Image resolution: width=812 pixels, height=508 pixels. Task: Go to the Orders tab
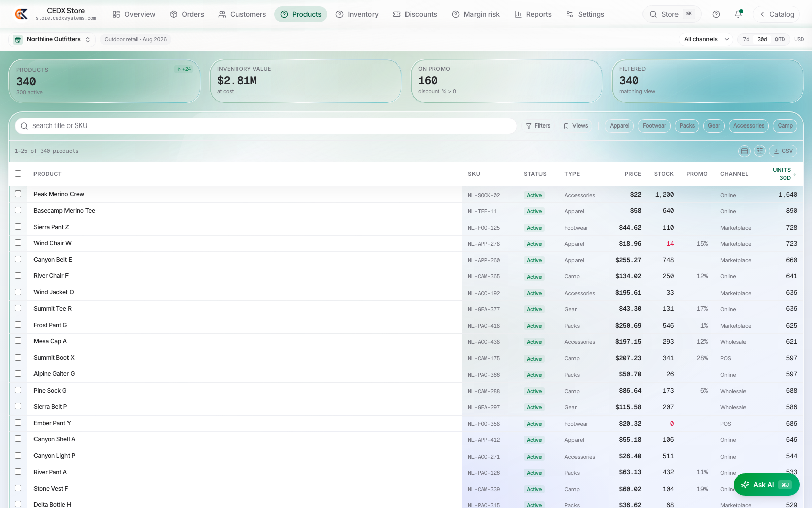pos(187,14)
